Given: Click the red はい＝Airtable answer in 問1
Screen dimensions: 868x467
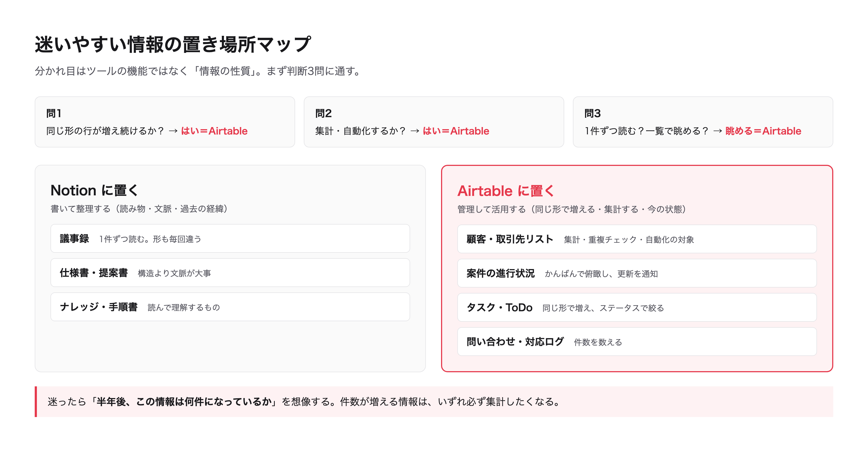Looking at the screenshot, I should tap(214, 131).
